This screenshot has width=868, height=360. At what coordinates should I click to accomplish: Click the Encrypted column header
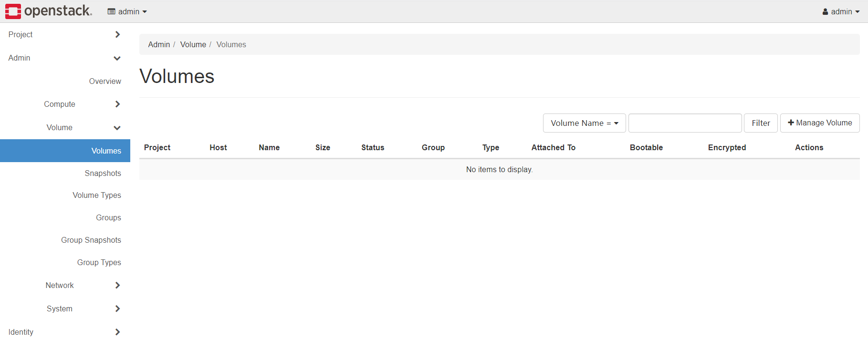pos(727,147)
